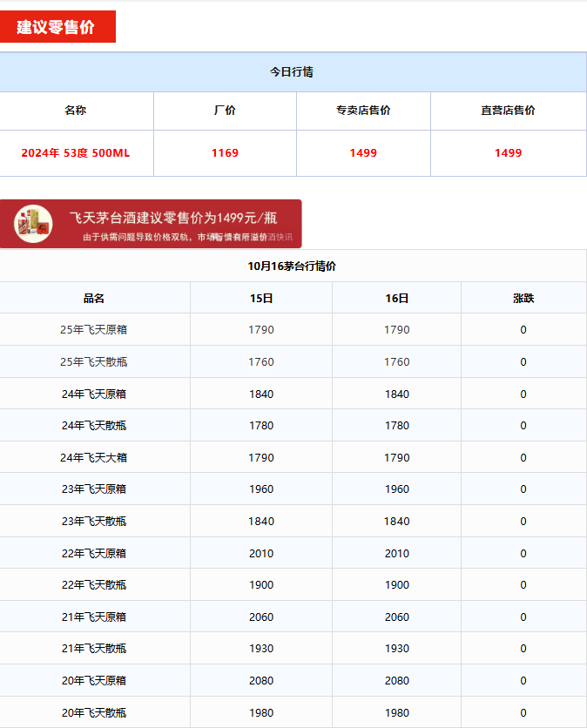This screenshot has height=728, width=587.
Task: Click the 16日 price for 20年飞天散瓶
Action: point(397,713)
